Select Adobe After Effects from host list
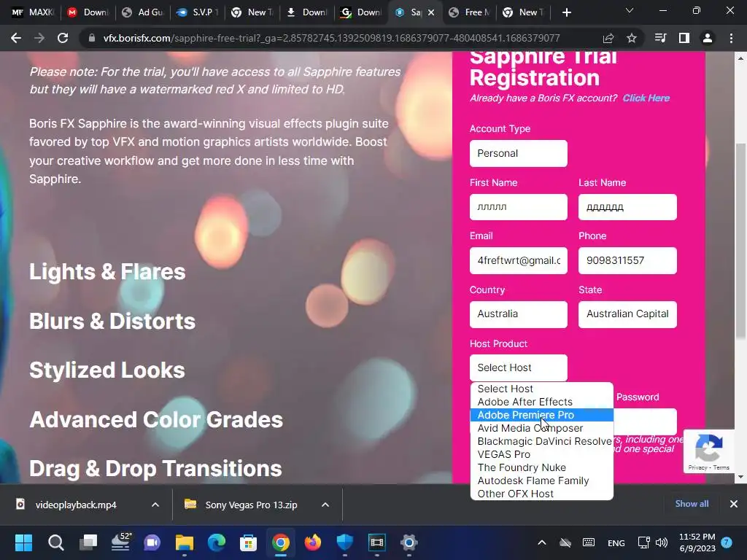 pyautogui.click(x=542, y=402)
